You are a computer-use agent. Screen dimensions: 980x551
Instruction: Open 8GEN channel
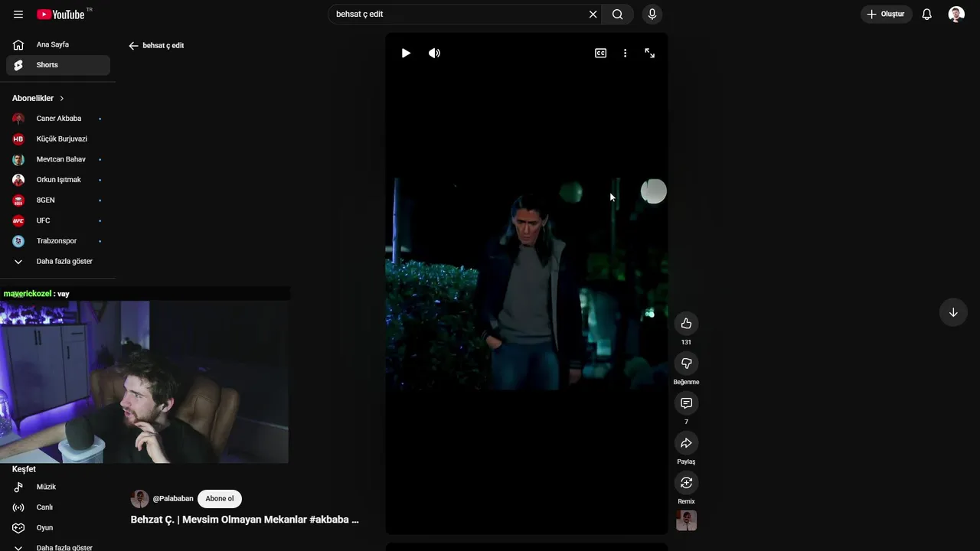pyautogui.click(x=58, y=201)
